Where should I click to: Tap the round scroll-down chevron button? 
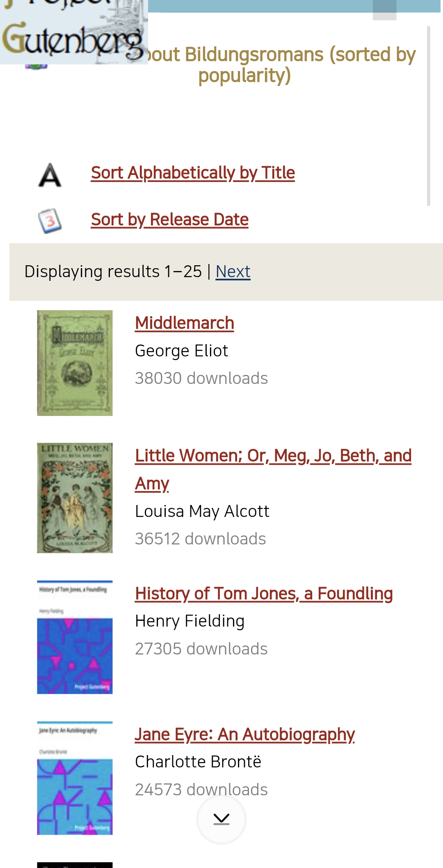tap(221, 819)
